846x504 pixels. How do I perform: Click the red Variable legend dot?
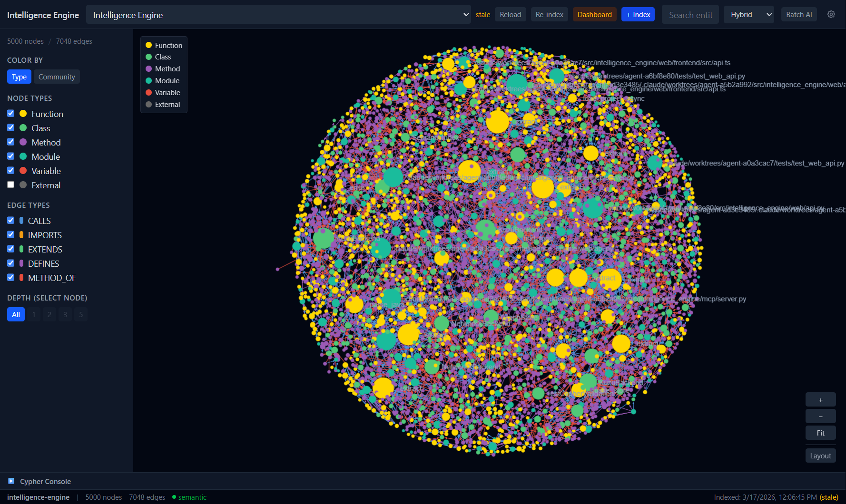coord(148,93)
